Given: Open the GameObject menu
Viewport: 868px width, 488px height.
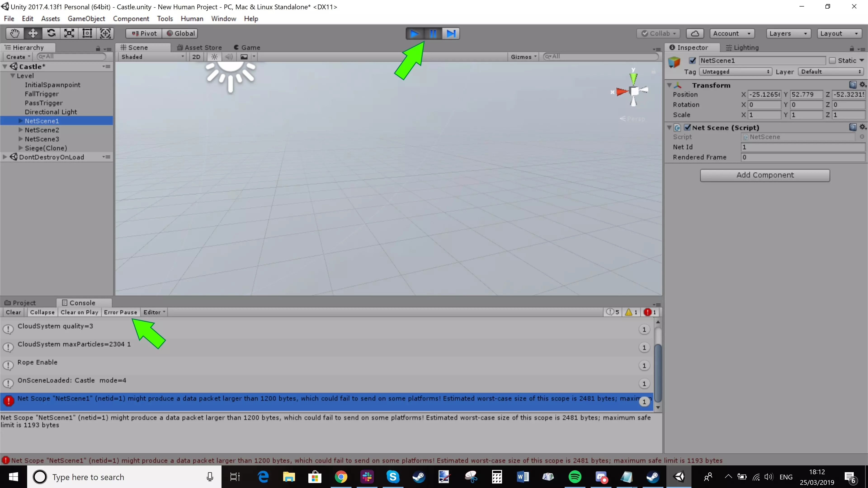Looking at the screenshot, I should 86,19.
